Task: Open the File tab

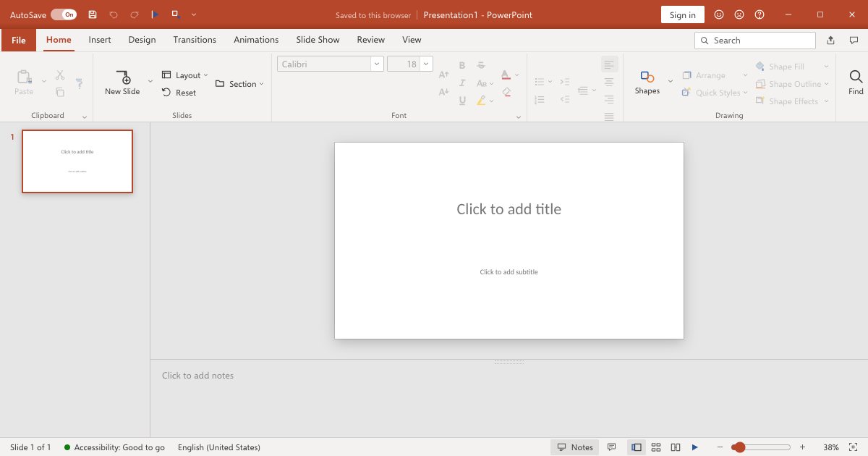Action: pos(19,40)
